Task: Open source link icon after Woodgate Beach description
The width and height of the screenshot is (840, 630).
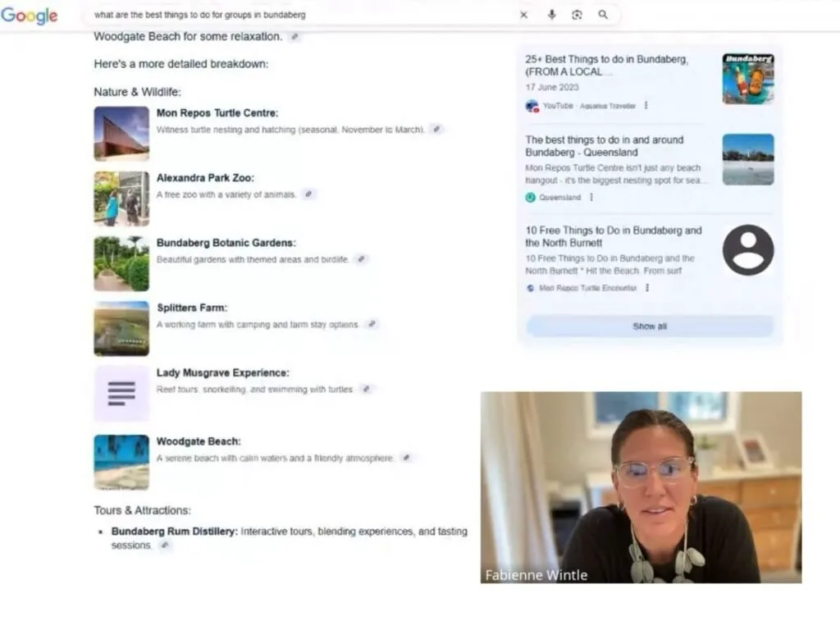Action: (405, 458)
